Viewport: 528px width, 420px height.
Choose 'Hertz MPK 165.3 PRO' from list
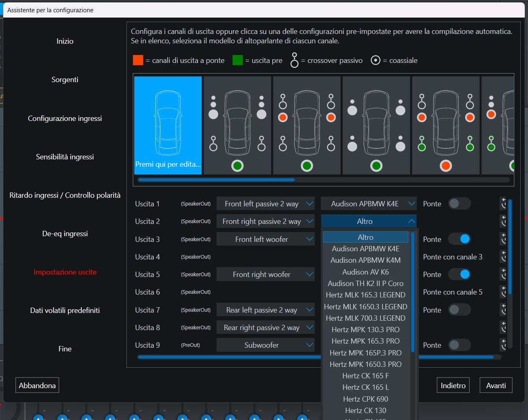pyautogui.click(x=366, y=341)
